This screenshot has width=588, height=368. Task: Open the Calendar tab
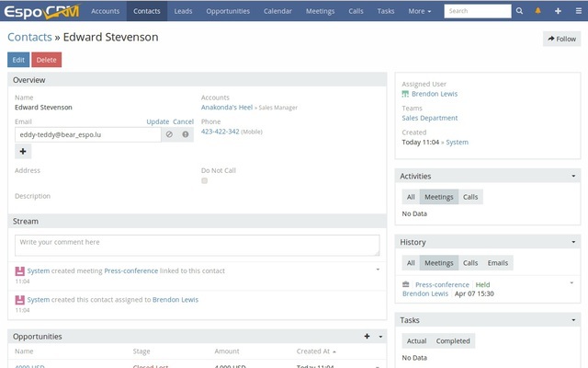pyautogui.click(x=277, y=11)
